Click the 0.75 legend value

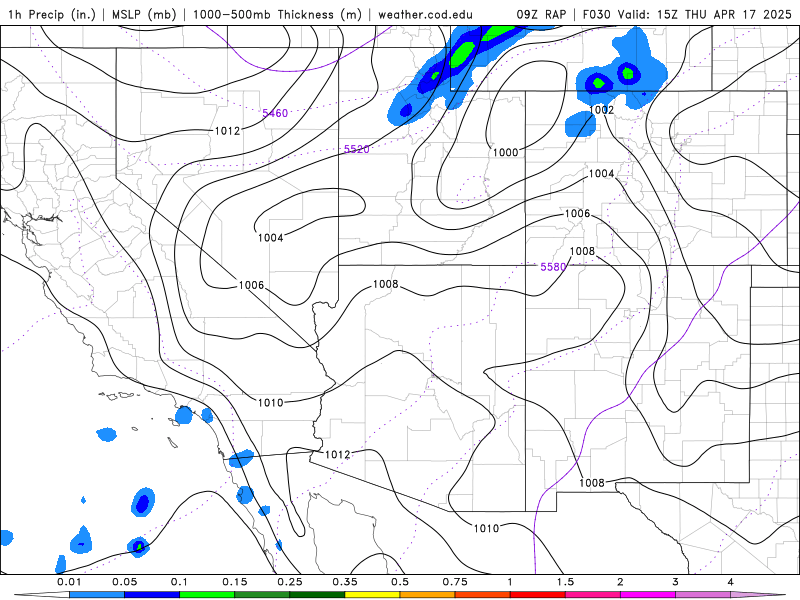[x=455, y=582]
